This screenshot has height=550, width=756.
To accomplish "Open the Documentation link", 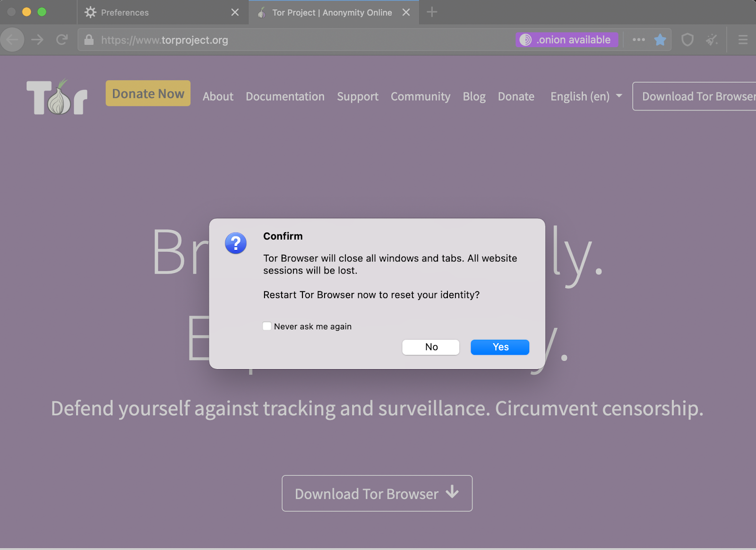I will (x=285, y=96).
